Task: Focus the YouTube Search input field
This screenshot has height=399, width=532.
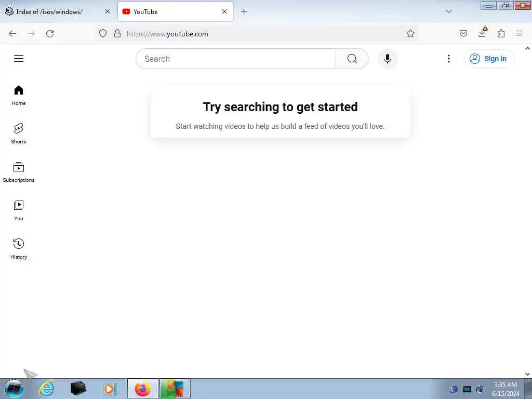Action: pyautogui.click(x=236, y=59)
